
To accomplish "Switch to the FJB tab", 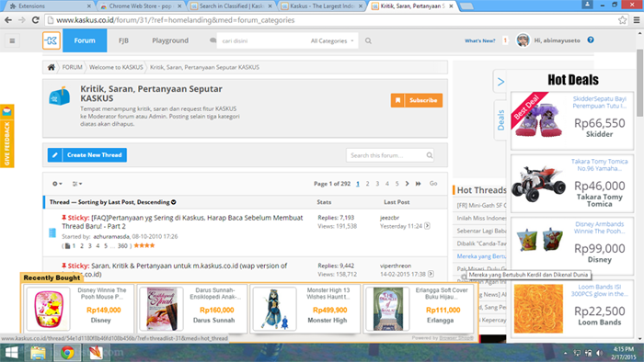I will (123, 40).
